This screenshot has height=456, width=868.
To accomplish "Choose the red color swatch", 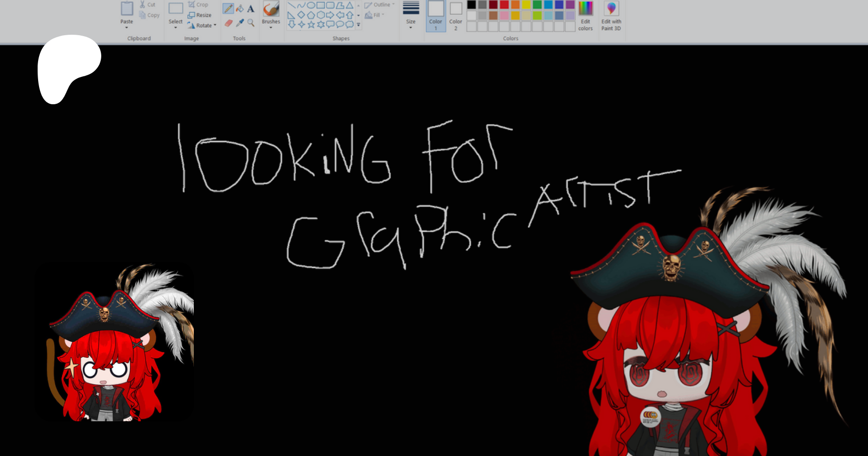I will pyautogui.click(x=504, y=5).
